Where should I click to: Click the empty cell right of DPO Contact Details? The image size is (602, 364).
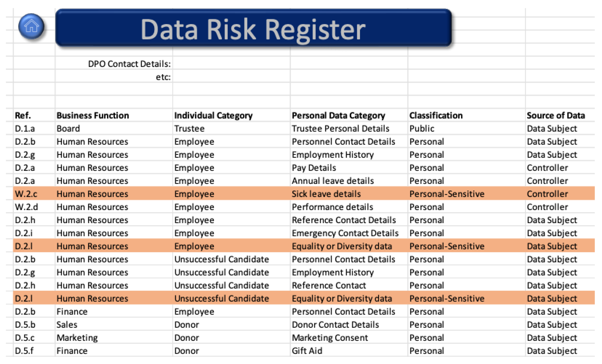point(231,64)
